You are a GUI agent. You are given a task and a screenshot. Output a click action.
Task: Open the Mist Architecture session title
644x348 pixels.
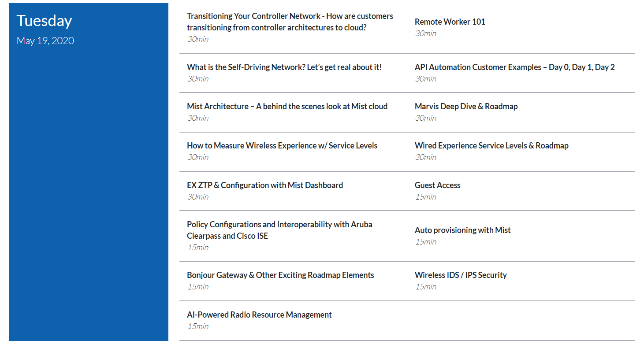tap(287, 106)
